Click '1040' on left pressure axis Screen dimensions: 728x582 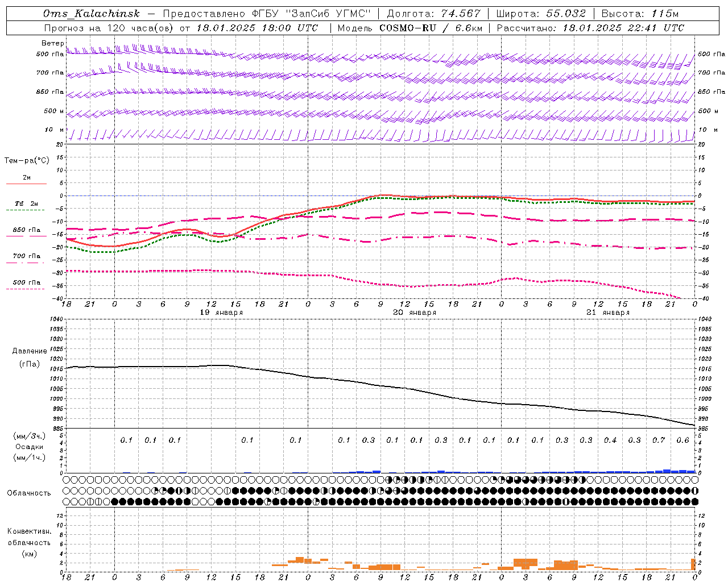point(57,319)
